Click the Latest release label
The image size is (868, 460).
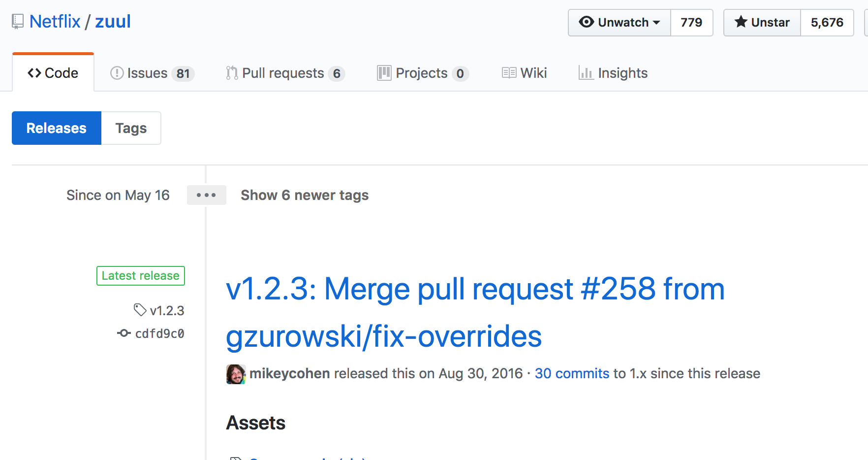[x=141, y=276]
